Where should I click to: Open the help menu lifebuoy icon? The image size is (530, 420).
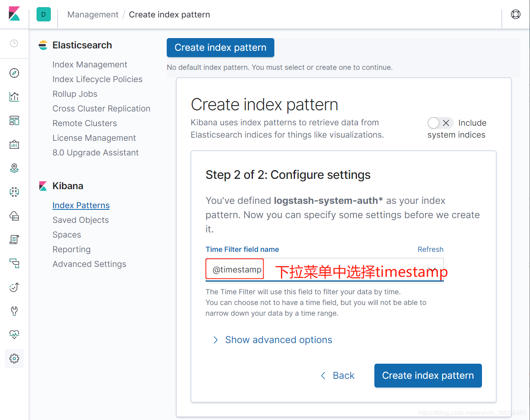[516, 14]
